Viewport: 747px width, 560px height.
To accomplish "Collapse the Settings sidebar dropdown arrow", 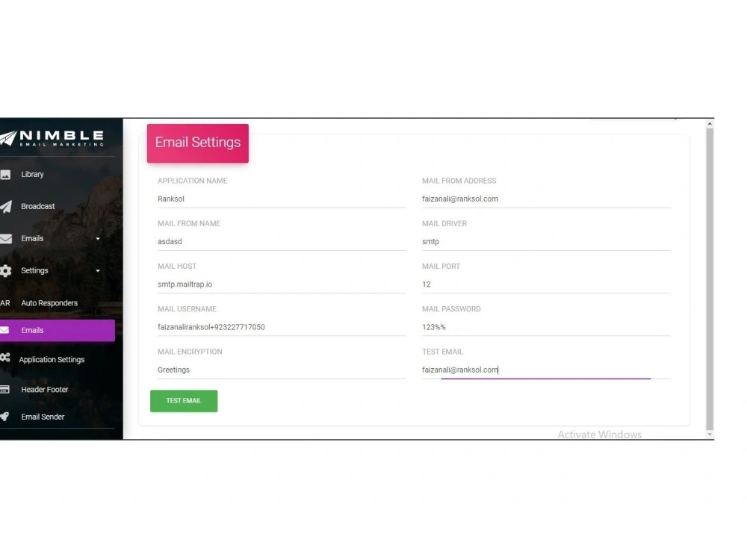I will pyautogui.click(x=98, y=271).
